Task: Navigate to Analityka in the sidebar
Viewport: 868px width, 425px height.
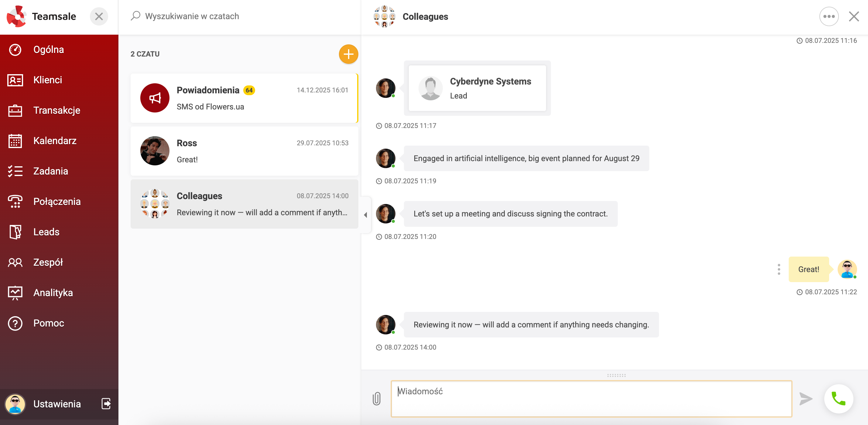Action: (53, 292)
